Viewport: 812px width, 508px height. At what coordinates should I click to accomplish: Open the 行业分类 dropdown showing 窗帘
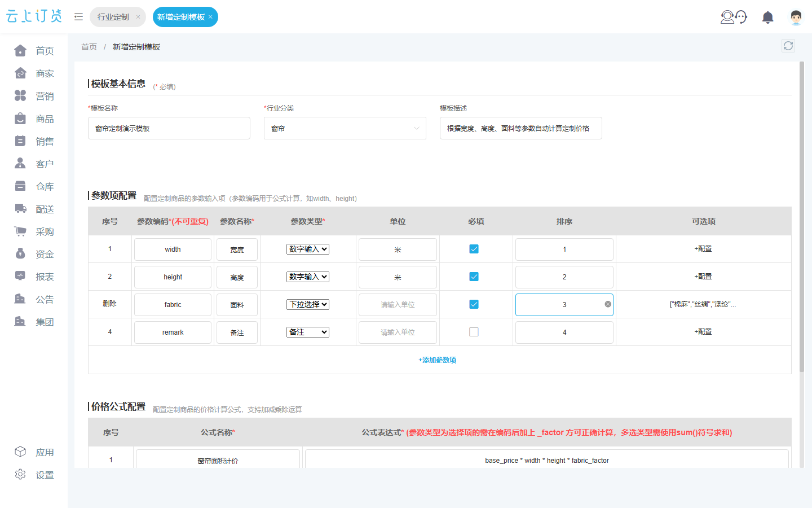click(x=345, y=128)
